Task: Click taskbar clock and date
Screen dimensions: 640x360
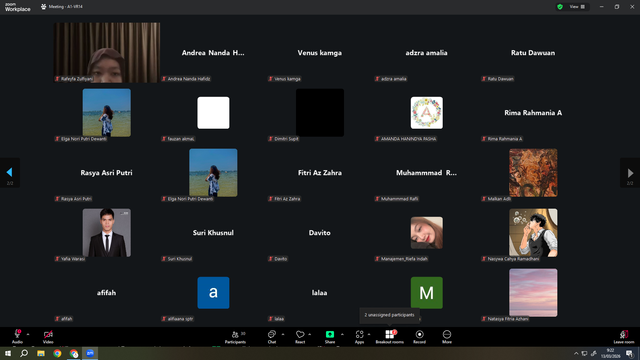Action: pyautogui.click(x=611, y=353)
